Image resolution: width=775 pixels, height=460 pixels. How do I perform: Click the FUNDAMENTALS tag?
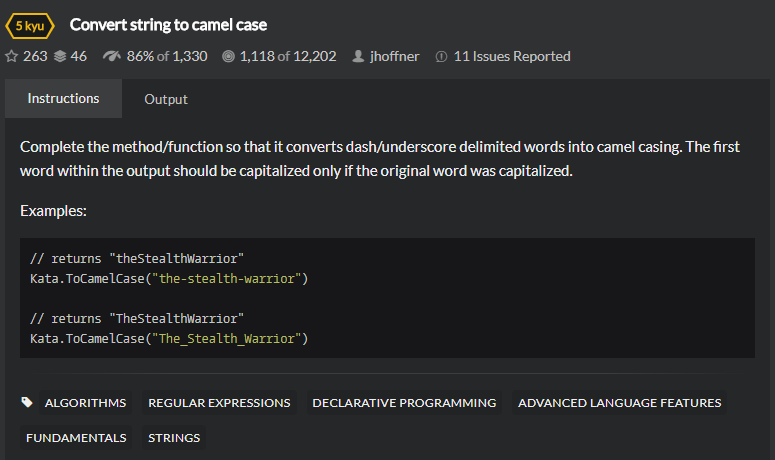click(x=76, y=437)
